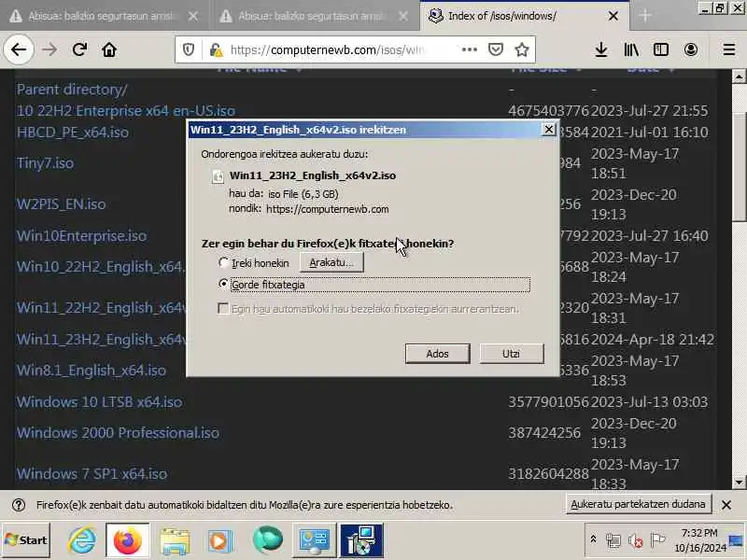Screen dimensions: 747x560
Task: Open the Firefox account icon
Action: click(x=691, y=49)
